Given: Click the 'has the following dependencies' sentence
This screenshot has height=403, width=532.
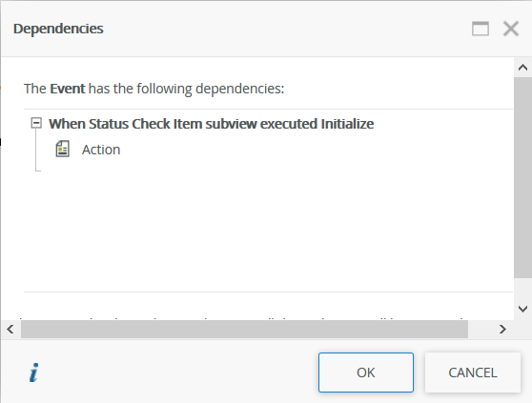Looking at the screenshot, I should [x=186, y=89].
